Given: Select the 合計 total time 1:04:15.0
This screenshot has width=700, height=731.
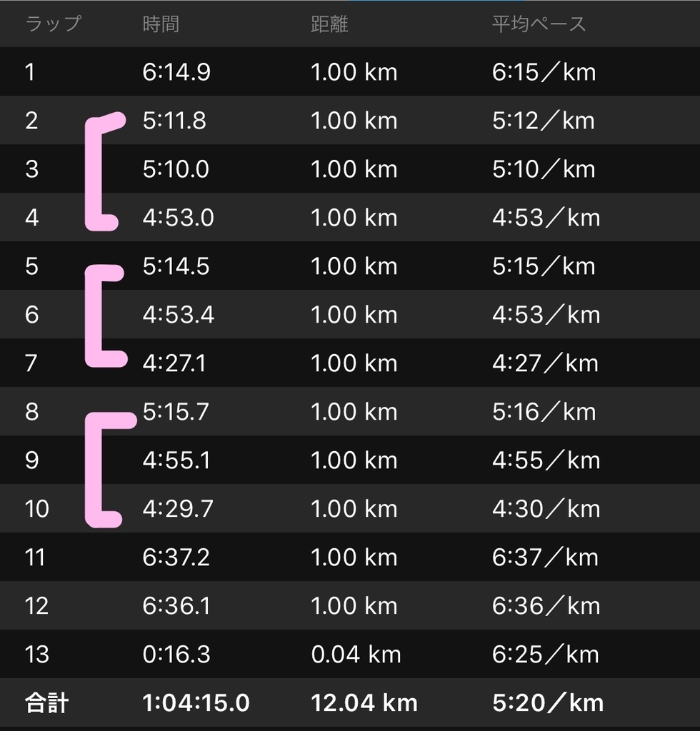Looking at the screenshot, I should [196, 702].
